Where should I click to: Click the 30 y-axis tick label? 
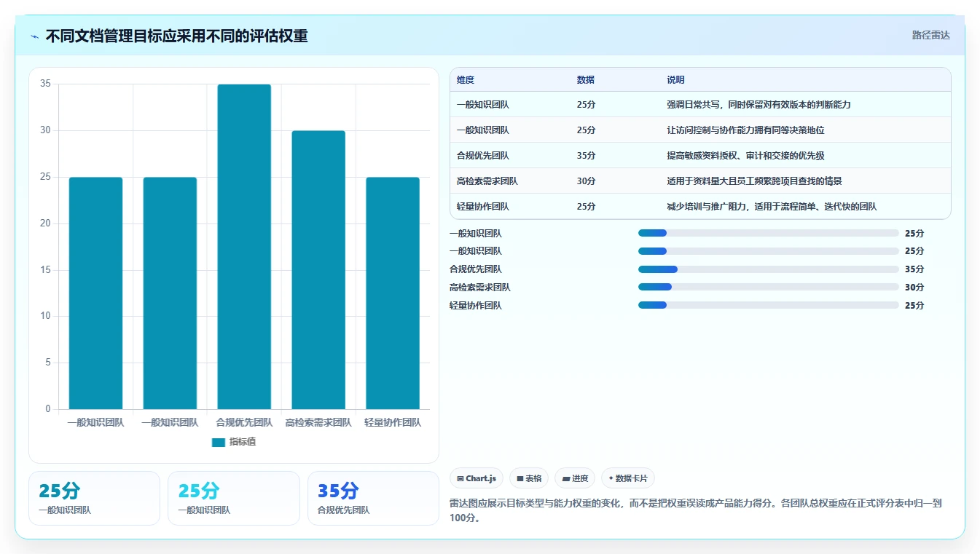tap(45, 130)
